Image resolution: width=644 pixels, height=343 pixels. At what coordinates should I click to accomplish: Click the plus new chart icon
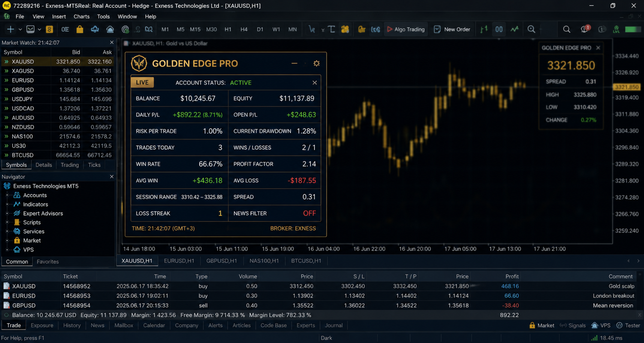[x=10, y=29]
